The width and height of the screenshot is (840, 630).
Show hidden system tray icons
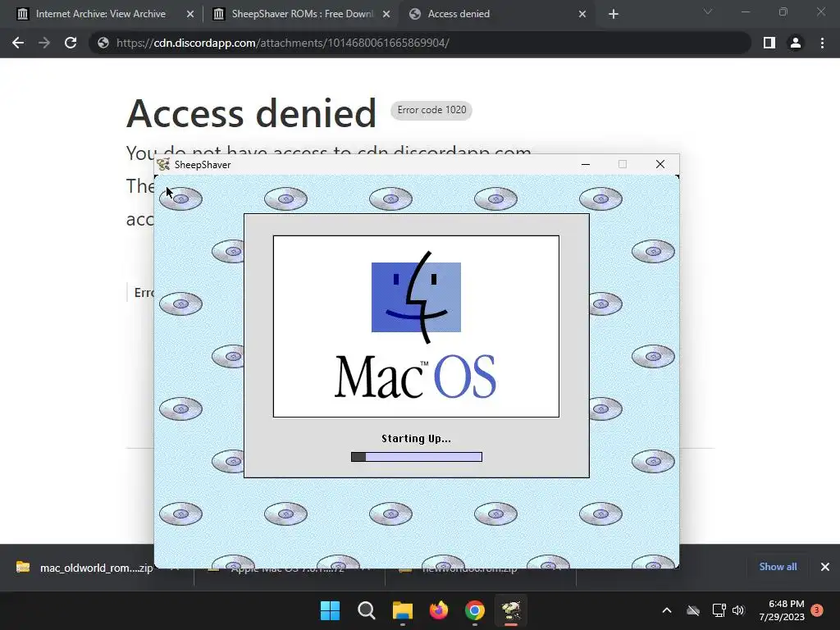667,610
